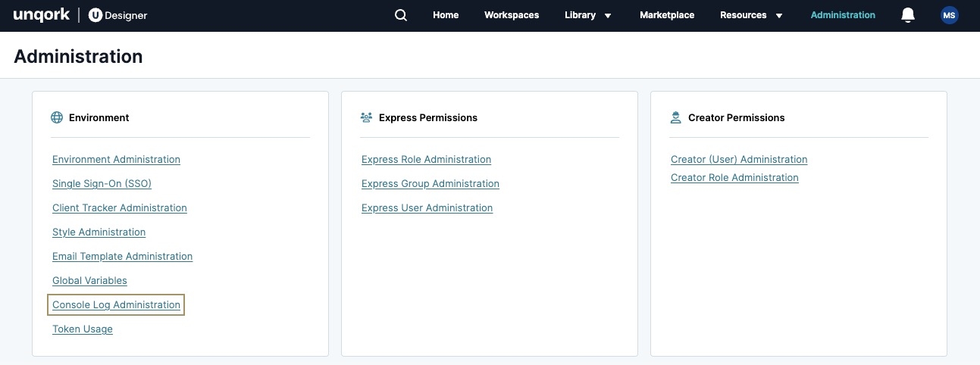Select the Administration menu item
Viewport: 980px width, 365px height.
click(x=843, y=15)
